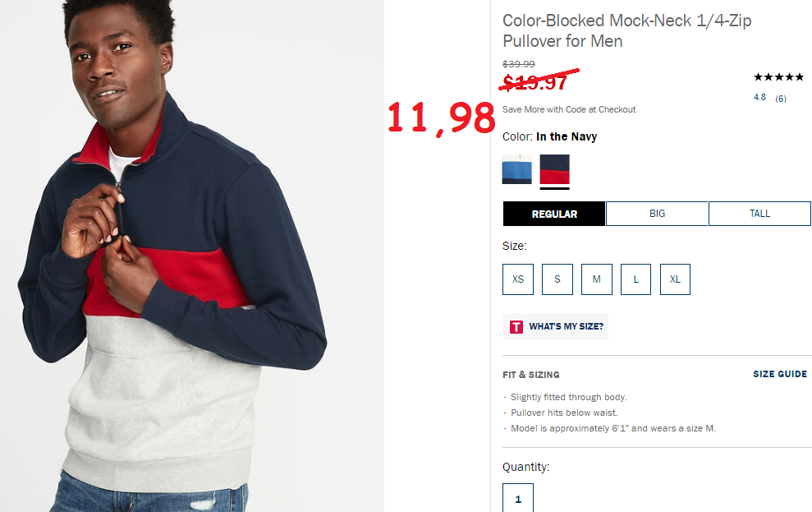Image resolution: width=812 pixels, height=512 pixels.
Task: Select size XL
Action: coord(675,279)
